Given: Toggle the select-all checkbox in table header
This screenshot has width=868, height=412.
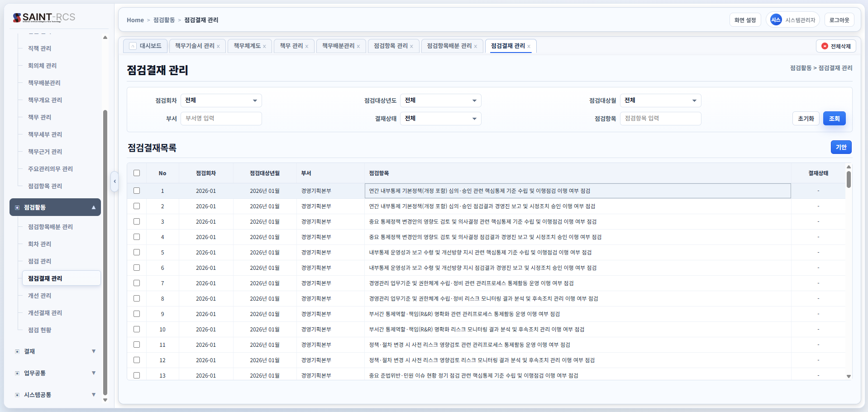Looking at the screenshot, I should pos(137,173).
